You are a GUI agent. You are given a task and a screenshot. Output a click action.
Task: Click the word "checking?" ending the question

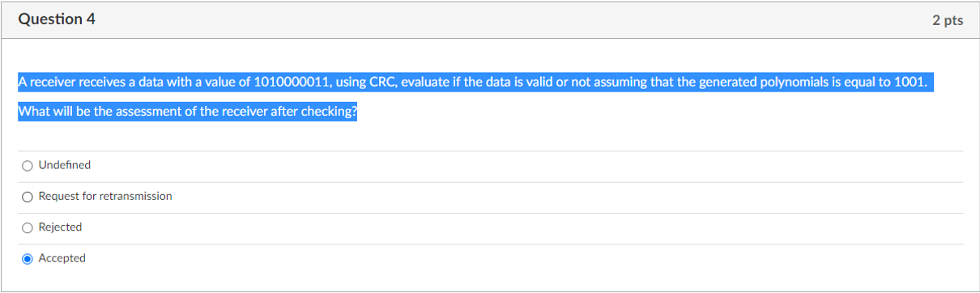329,113
